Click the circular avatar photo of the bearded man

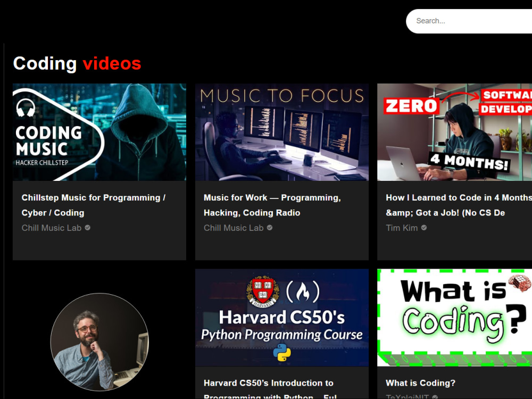99,343
